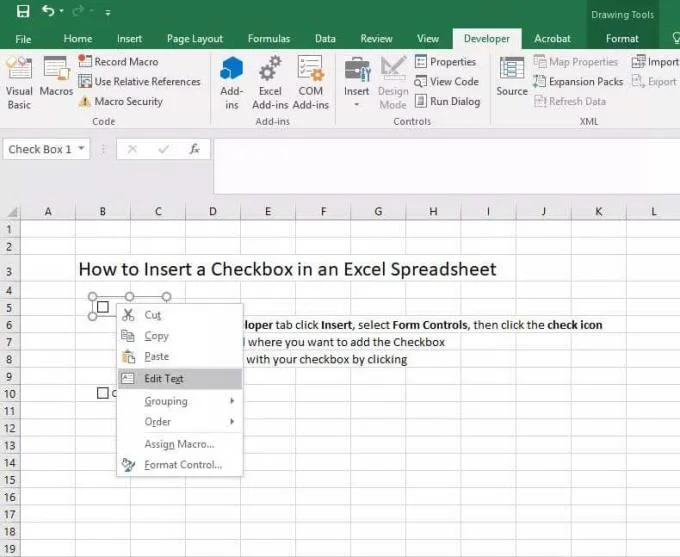
Task: Open Excel Add-ins manager
Action: click(x=270, y=81)
